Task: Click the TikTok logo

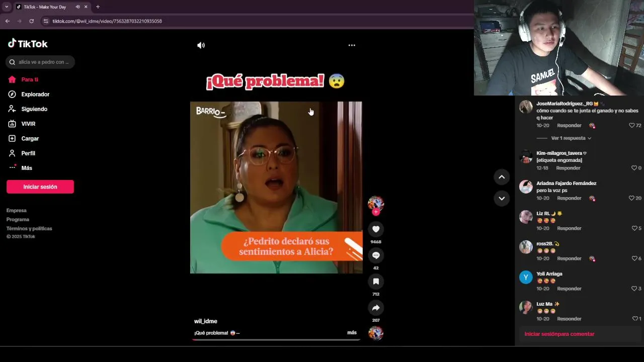Action: (28, 44)
